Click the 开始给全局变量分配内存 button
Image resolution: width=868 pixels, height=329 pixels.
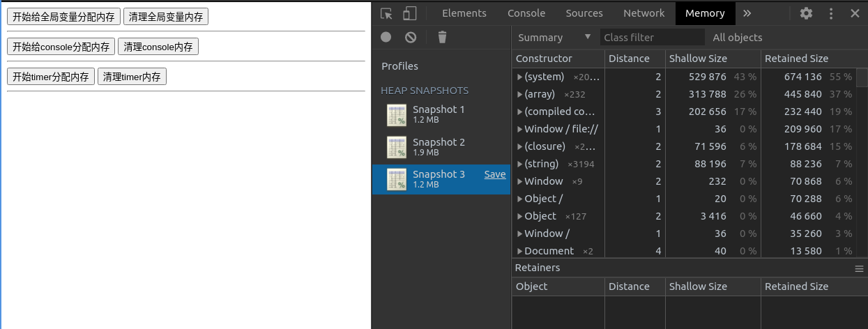pyautogui.click(x=63, y=17)
